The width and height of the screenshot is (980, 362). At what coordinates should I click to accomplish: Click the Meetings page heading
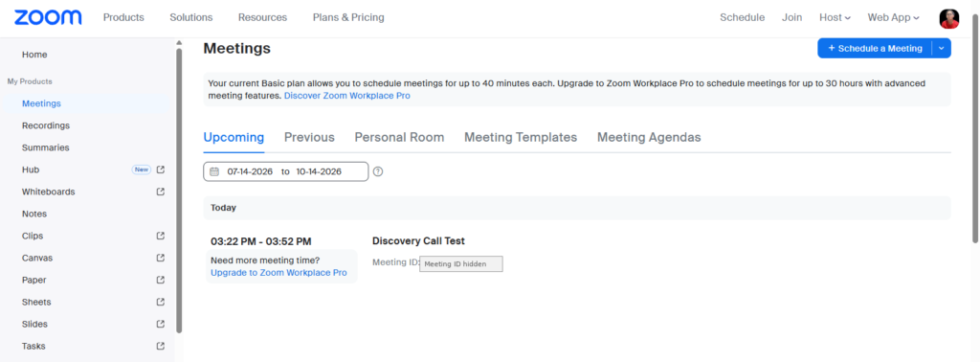tap(237, 48)
